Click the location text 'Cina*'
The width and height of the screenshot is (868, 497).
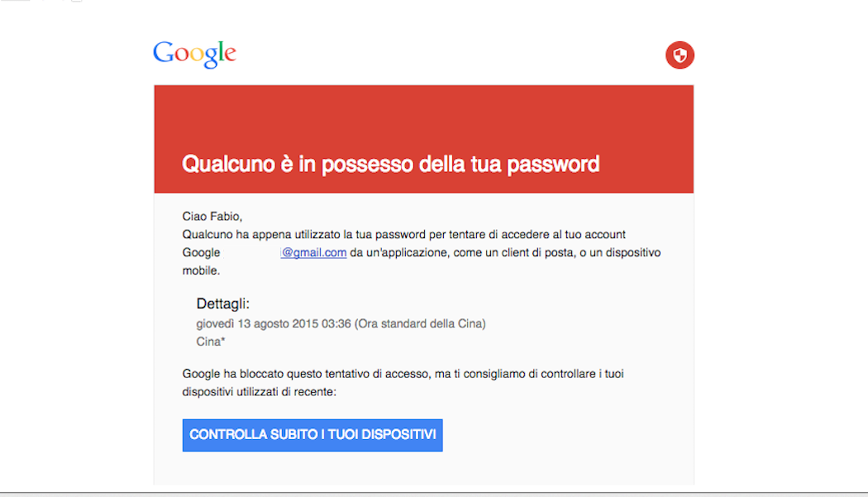click(x=210, y=342)
